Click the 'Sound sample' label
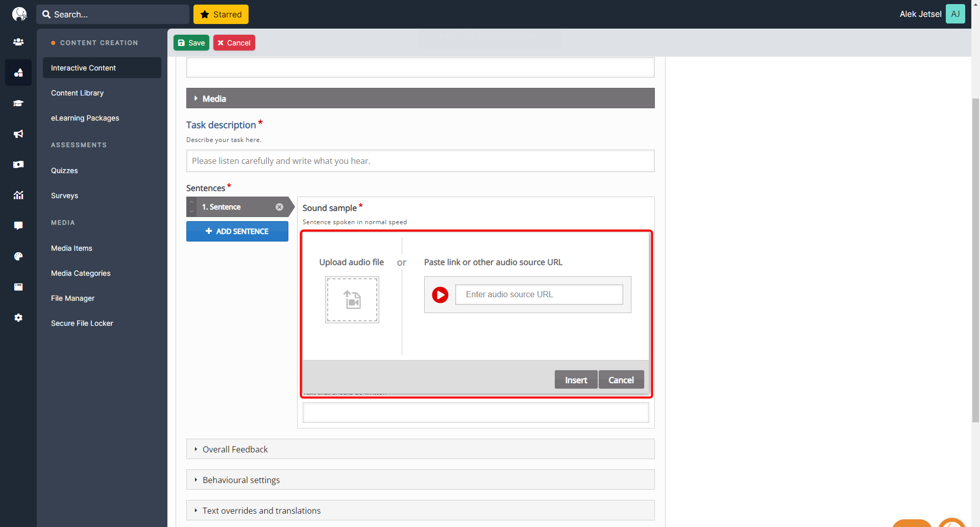Image resolution: width=980 pixels, height=527 pixels. tap(330, 208)
